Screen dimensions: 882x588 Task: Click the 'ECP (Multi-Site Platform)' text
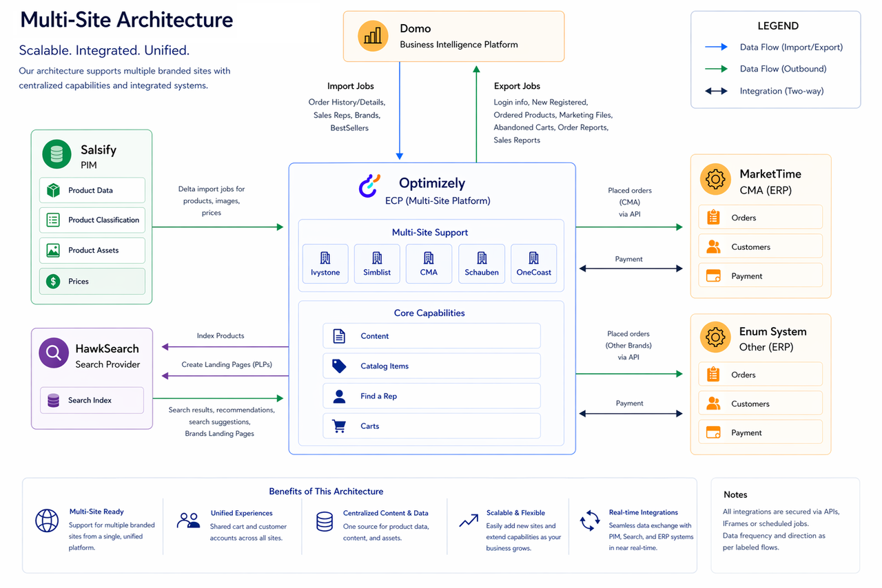pyautogui.click(x=438, y=201)
